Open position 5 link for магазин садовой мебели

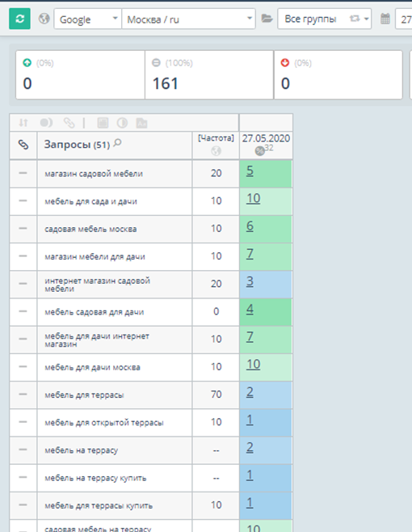tap(250, 171)
